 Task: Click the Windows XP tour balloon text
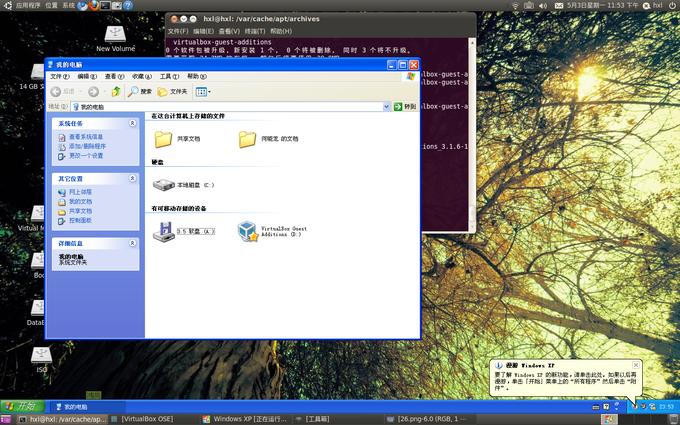tap(565, 381)
